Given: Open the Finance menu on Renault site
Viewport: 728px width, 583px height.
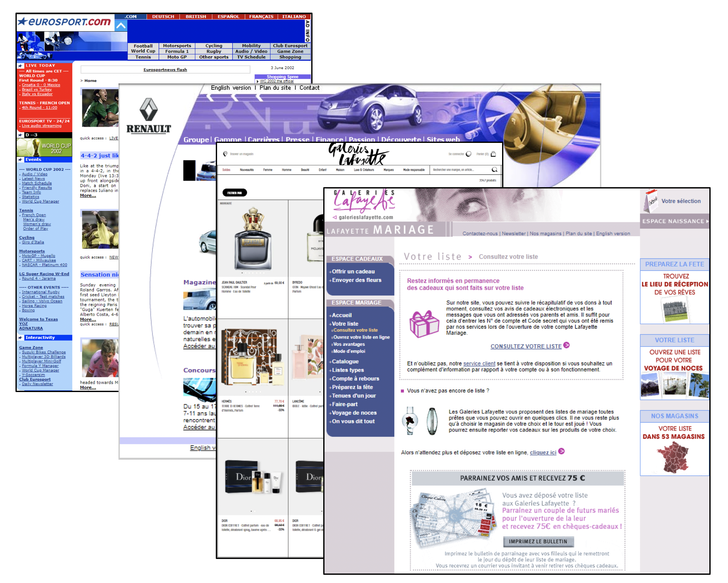Looking at the screenshot, I should tap(329, 139).
